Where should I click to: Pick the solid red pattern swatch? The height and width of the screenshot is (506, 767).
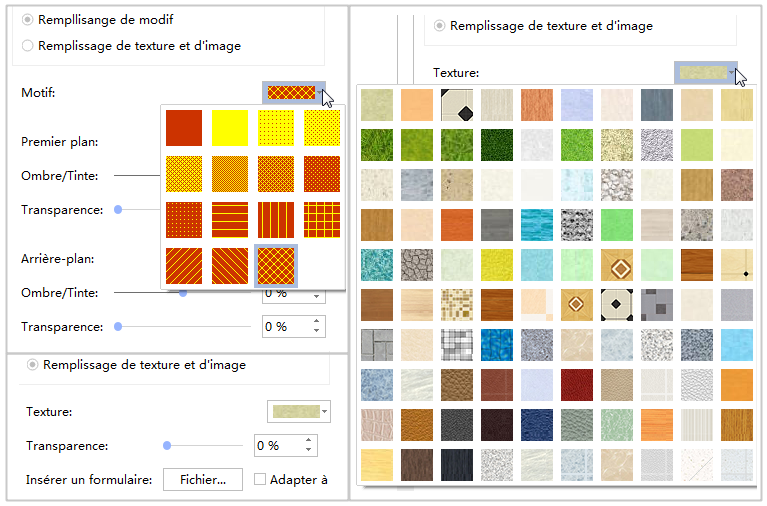point(184,127)
